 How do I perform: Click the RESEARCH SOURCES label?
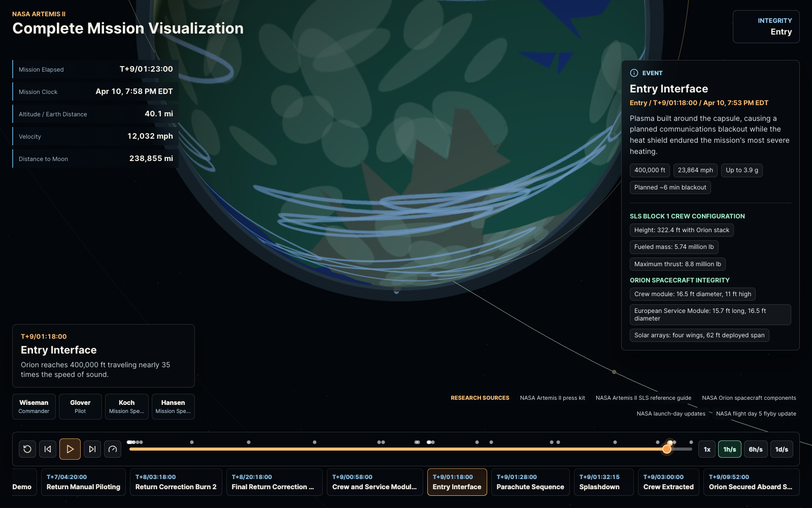point(480,398)
